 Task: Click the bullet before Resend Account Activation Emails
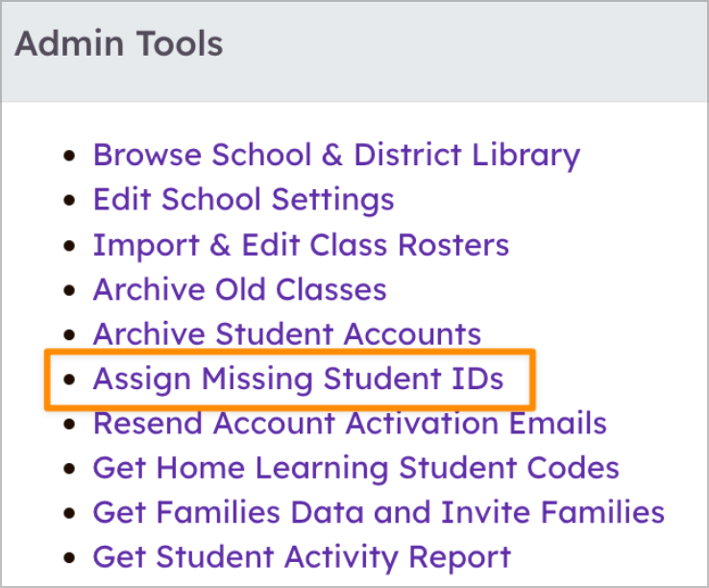(67, 424)
